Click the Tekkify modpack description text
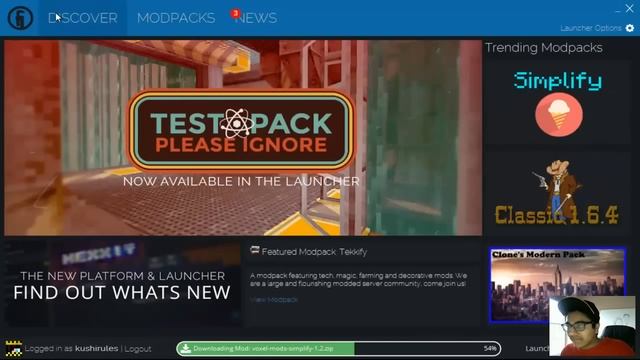The height and width of the screenshot is (360, 640). (x=358, y=280)
